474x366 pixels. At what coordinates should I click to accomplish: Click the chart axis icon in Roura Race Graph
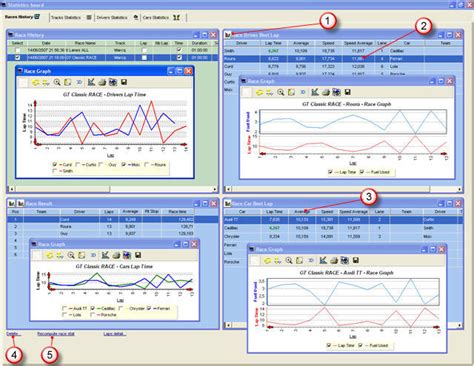pyautogui.click(x=315, y=92)
